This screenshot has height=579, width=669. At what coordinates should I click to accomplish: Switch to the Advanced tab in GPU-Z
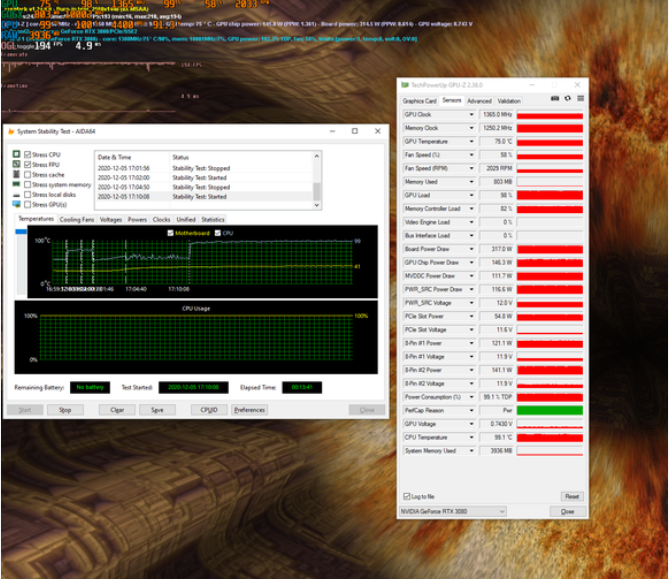[x=480, y=101]
